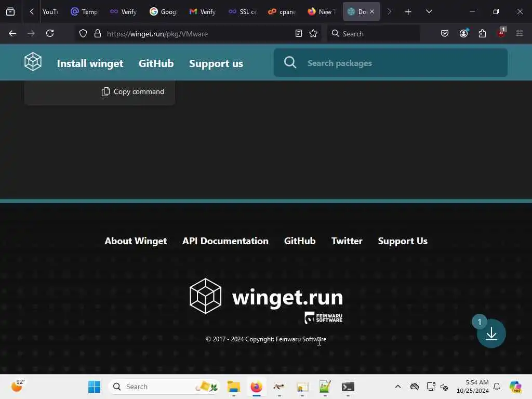
Task: Open the uBlock Origin extension icon
Action: pyautogui.click(x=501, y=33)
